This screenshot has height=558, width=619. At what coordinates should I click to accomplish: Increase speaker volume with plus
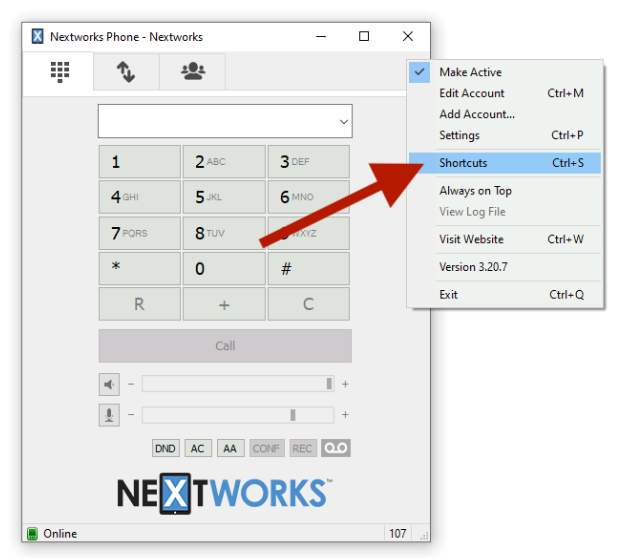(x=345, y=384)
